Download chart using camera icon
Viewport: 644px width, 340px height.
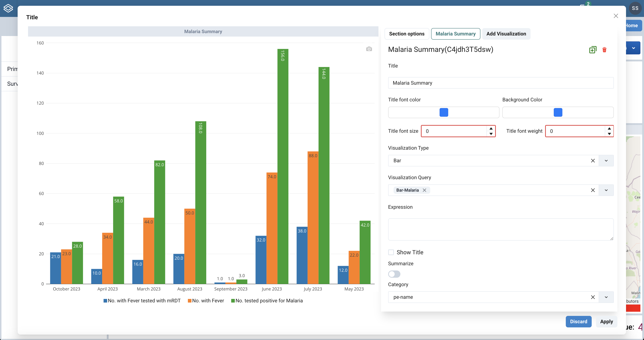(369, 49)
